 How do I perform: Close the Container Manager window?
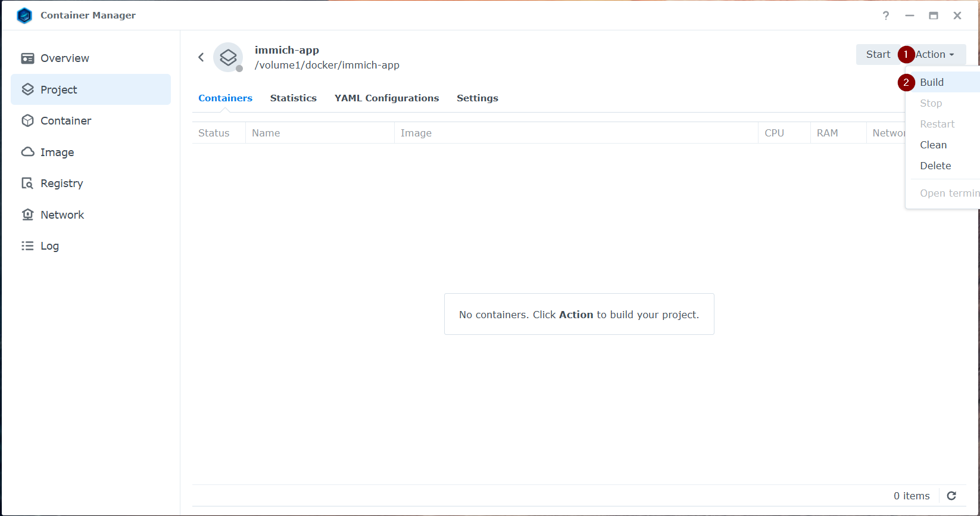[x=957, y=15]
